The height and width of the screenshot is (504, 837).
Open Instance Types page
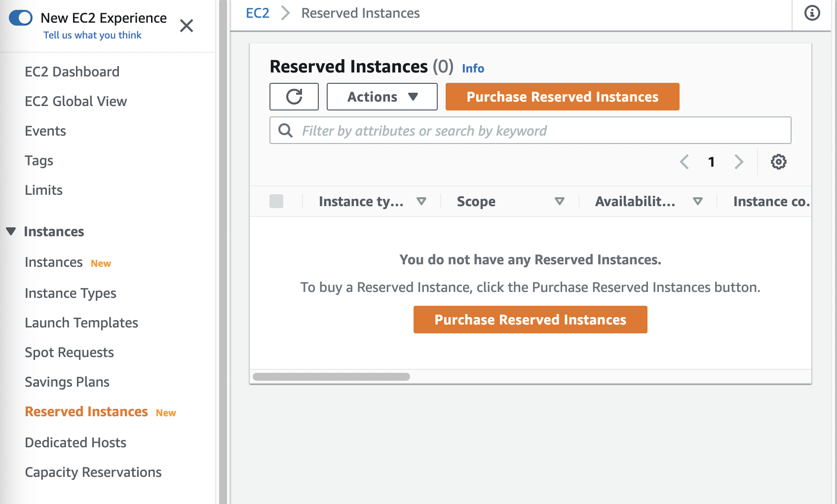click(71, 293)
